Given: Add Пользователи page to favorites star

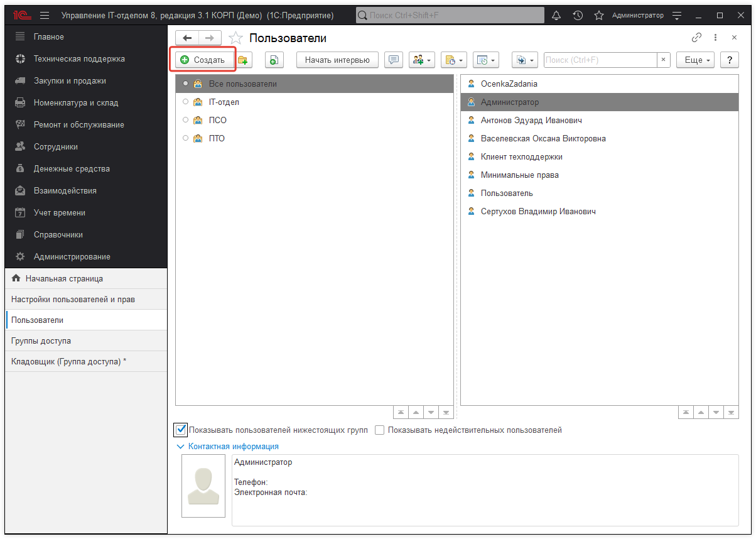Looking at the screenshot, I should point(235,38).
